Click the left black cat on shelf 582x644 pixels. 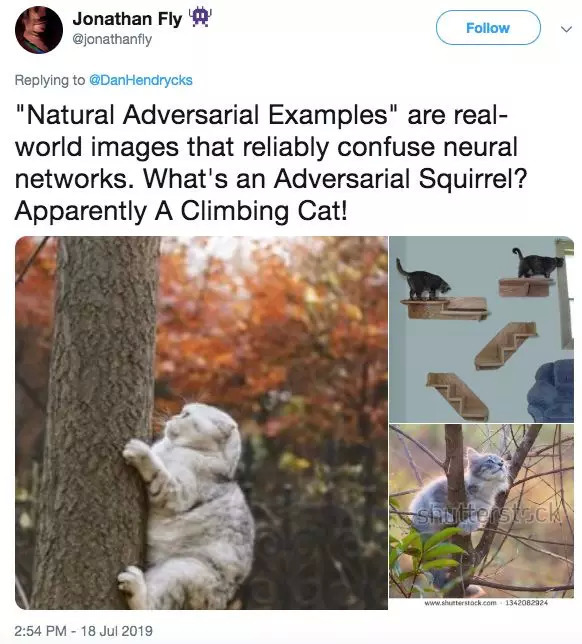coord(423,279)
